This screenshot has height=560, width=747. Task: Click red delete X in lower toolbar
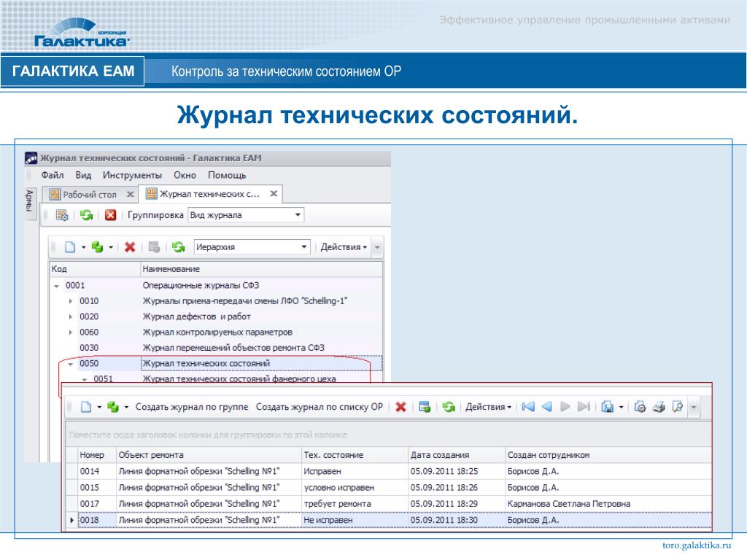[400, 407]
